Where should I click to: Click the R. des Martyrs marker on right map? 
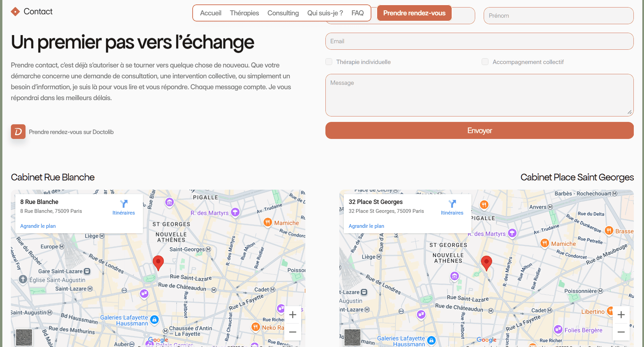pos(512,233)
